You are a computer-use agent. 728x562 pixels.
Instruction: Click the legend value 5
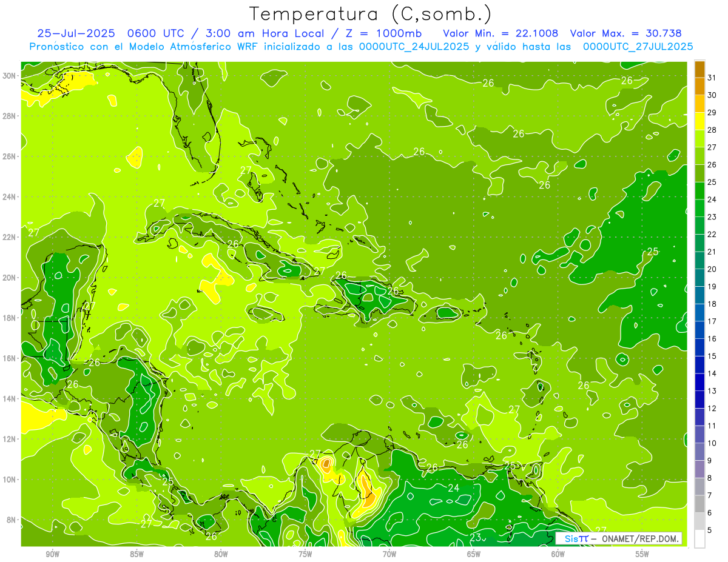tap(710, 530)
